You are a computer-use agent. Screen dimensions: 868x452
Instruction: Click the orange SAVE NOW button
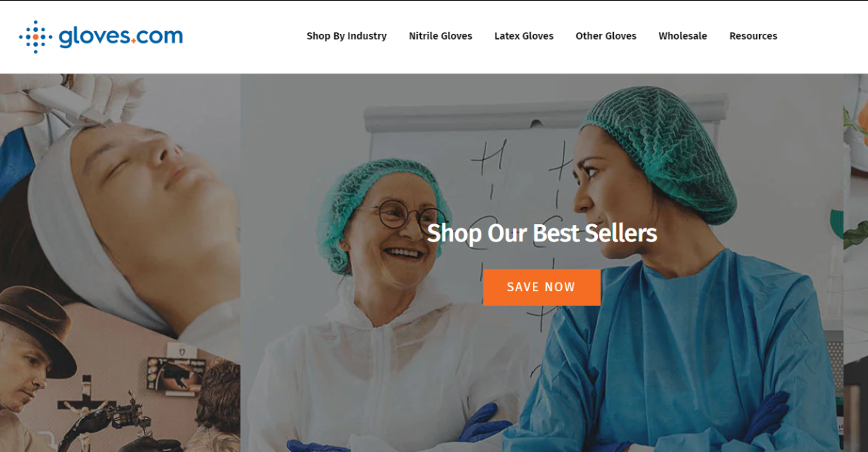coord(542,287)
